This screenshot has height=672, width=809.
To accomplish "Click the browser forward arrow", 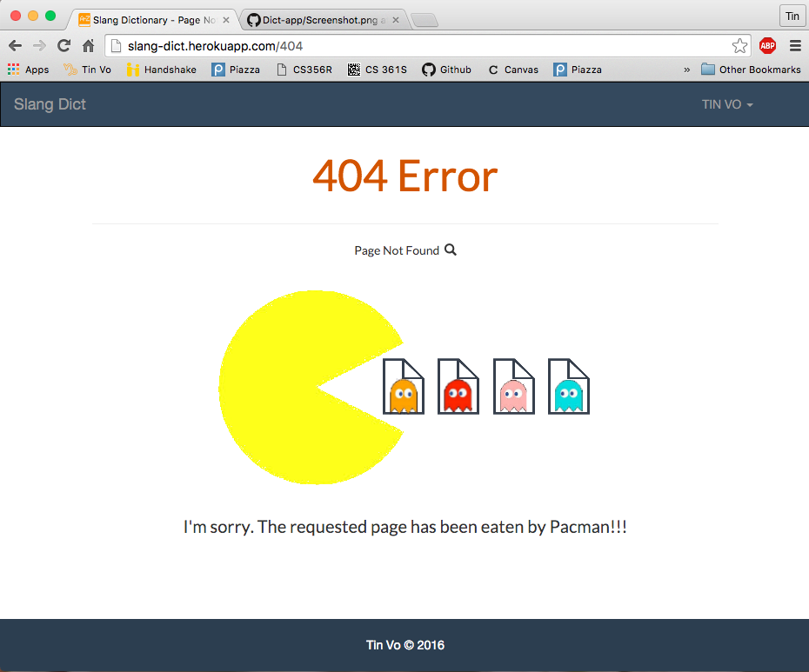I will [x=39, y=46].
